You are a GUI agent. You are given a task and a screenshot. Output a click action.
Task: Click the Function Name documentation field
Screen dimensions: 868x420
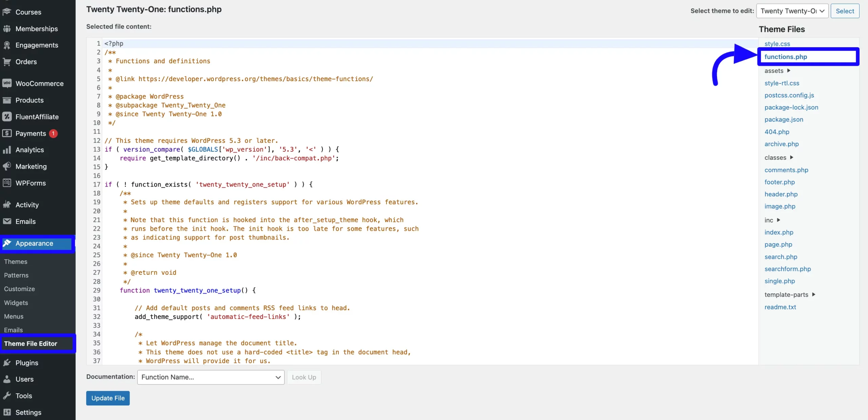click(210, 377)
